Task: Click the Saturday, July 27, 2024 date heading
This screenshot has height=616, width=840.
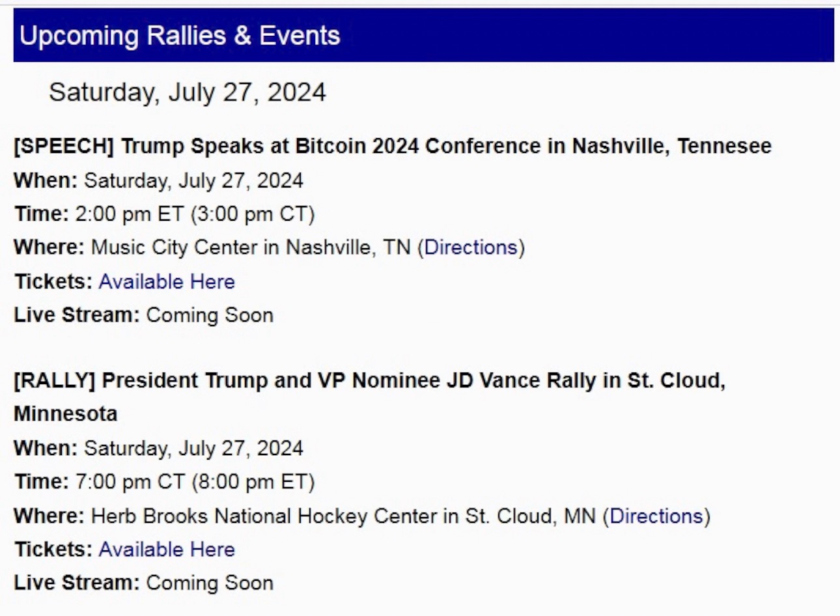Action: (x=188, y=92)
